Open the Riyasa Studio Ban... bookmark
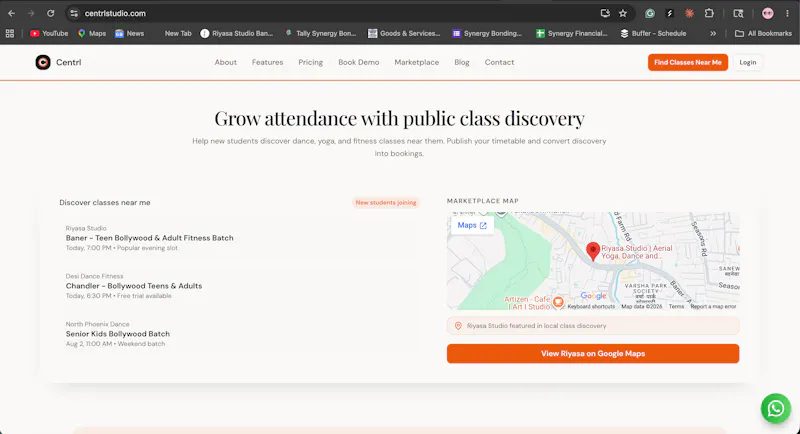Image resolution: width=800 pixels, height=434 pixels. [x=237, y=33]
